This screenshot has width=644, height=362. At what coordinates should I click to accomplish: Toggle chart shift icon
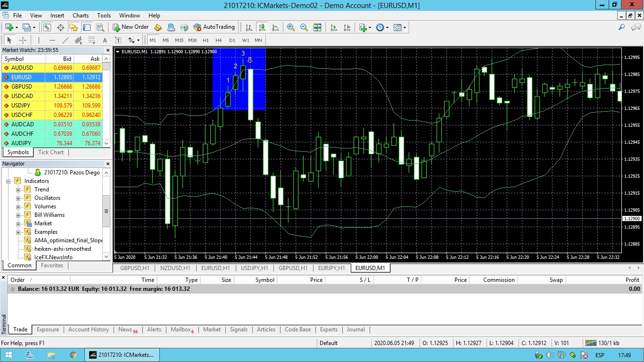point(347,27)
